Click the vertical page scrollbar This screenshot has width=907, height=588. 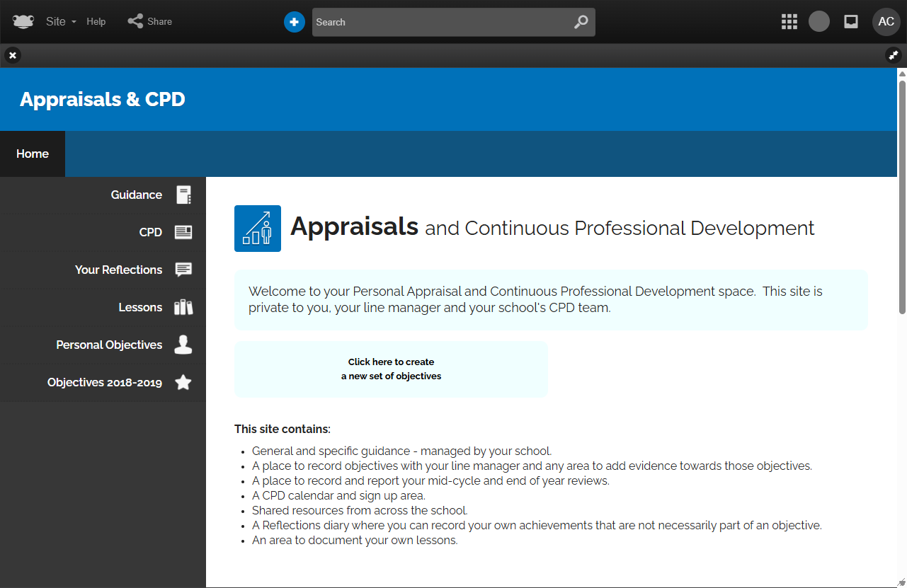coord(902,191)
